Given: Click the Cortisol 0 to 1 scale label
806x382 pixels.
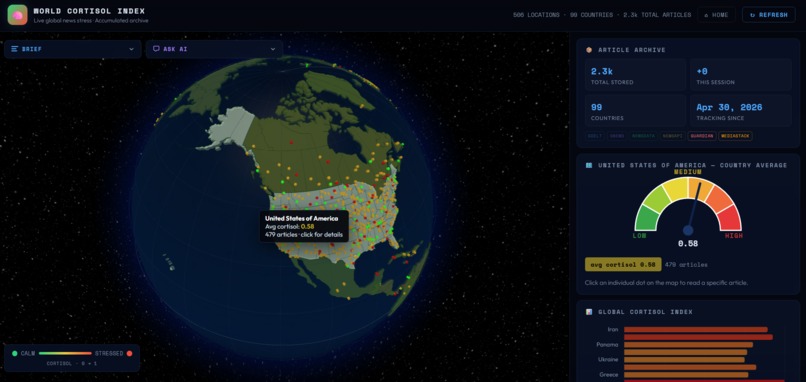Looking at the screenshot, I should click(x=71, y=363).
